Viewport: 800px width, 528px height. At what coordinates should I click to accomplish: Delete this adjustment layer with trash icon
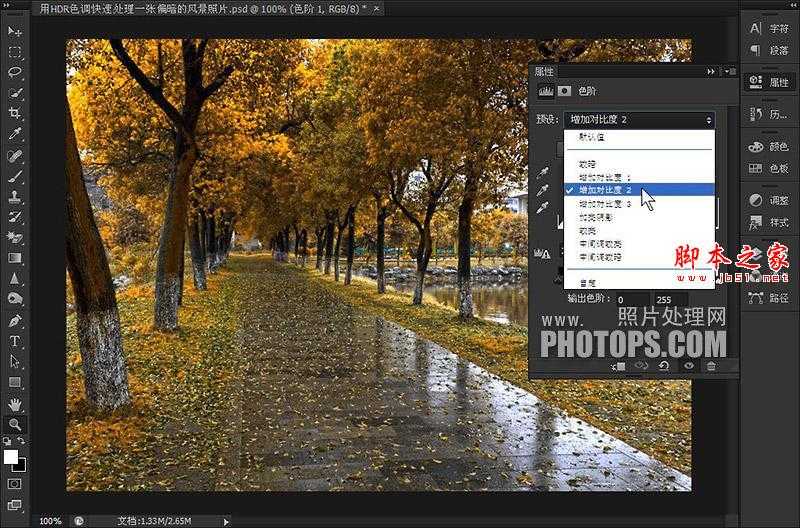pyautogui.click(x=711, y=366)
